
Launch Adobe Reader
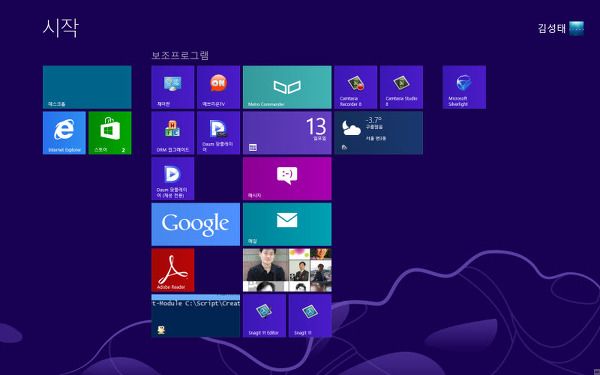tap(173, 270)
